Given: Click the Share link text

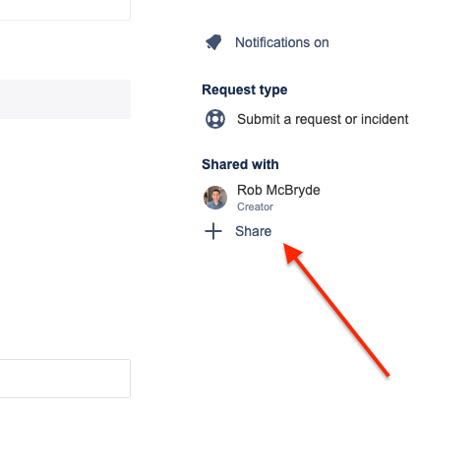Looking at the screenshot, I should tap(253, 231).
